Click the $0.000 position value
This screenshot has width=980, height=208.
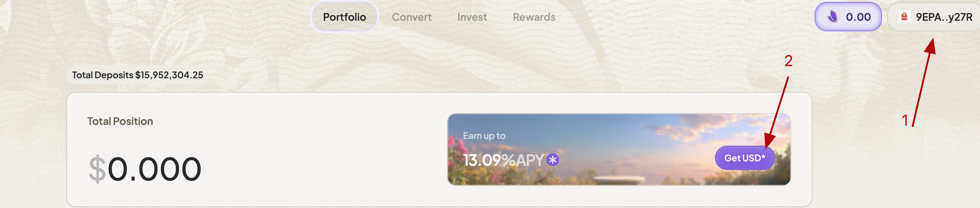click(x=154, y=169)
